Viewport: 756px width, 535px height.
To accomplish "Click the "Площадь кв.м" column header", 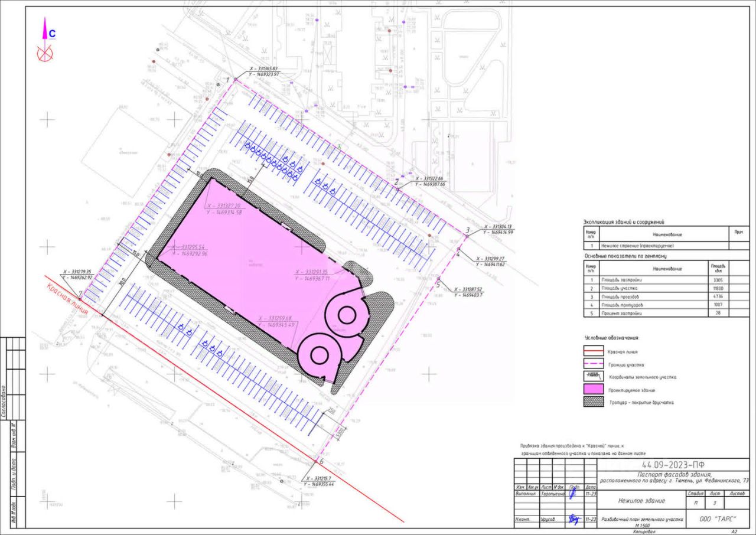I will [719, 268].
